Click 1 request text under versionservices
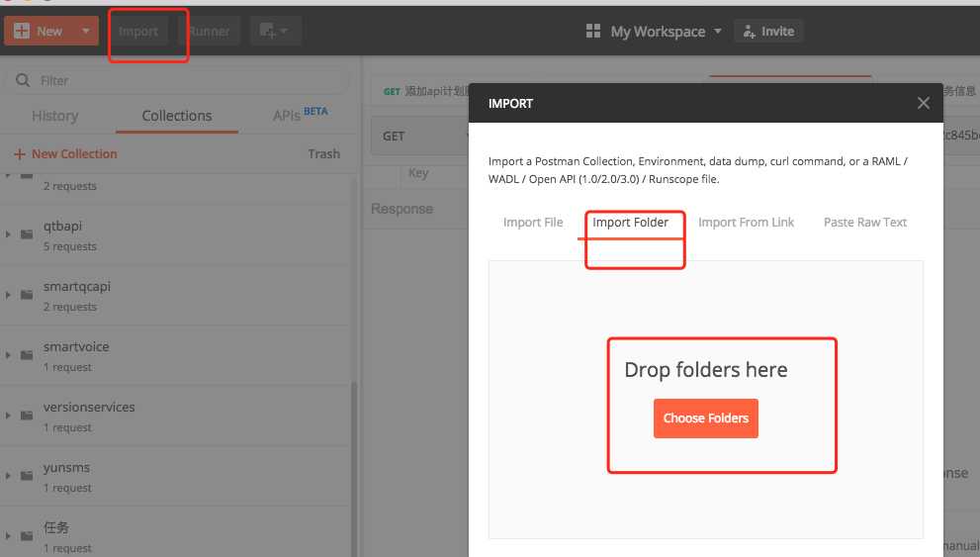This screenshot has width=980, height=557. click(x=67, y=427)
